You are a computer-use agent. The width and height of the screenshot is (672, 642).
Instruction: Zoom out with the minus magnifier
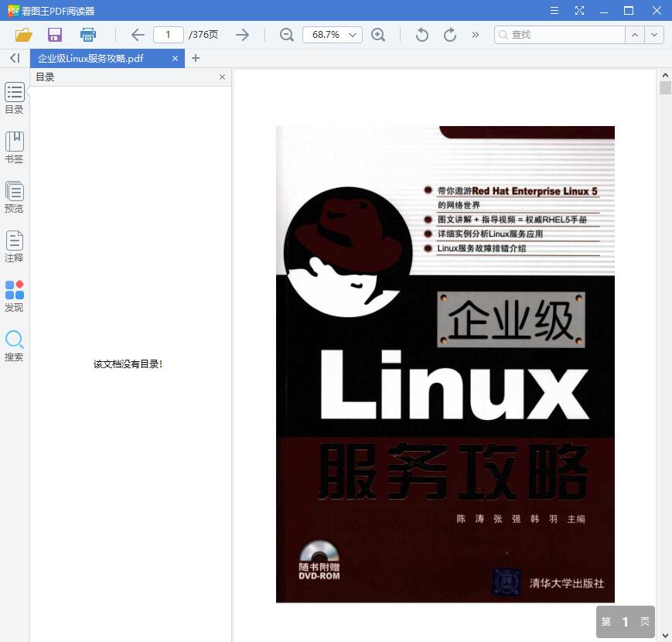(x=286, y=35)
